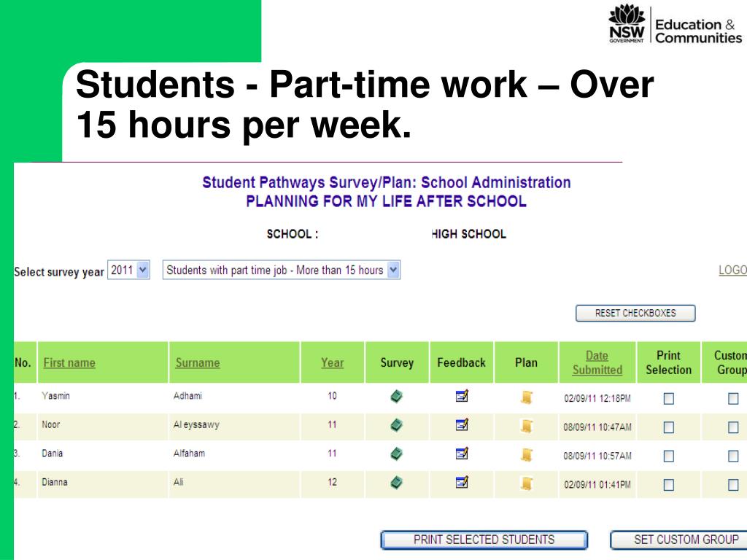Tick Custom Group checkbox for Dianna

(x=733, y=485)
